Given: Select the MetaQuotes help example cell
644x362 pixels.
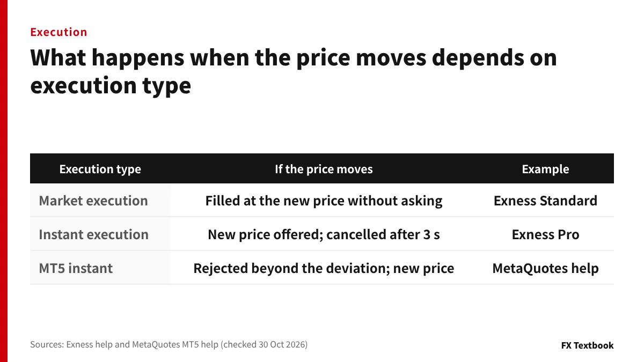Looking at the screenshot, I should (545, 268).
